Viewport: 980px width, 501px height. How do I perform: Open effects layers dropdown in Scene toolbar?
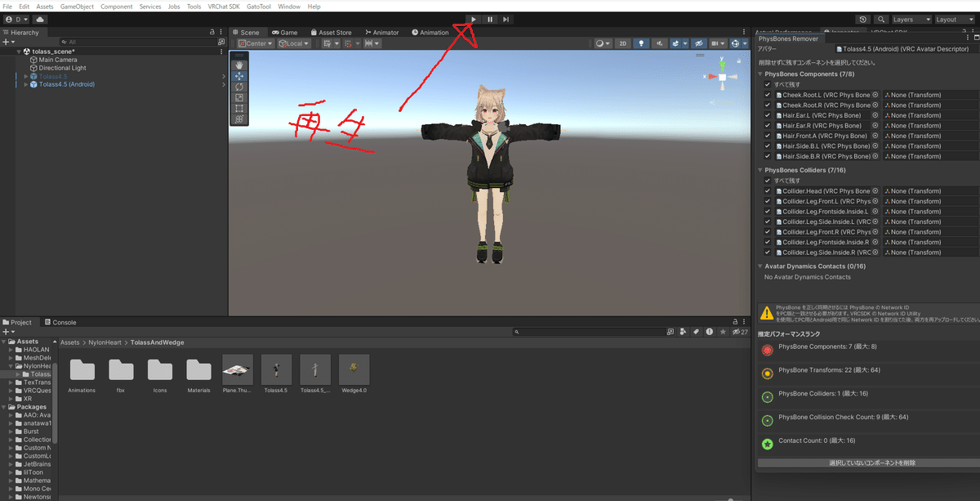tap(679, 43)
